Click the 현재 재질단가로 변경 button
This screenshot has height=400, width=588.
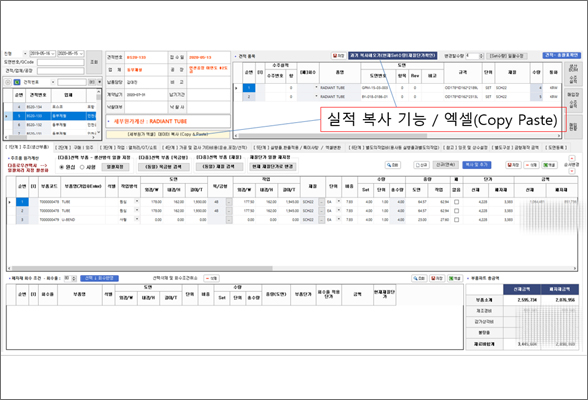coord(273,166)
